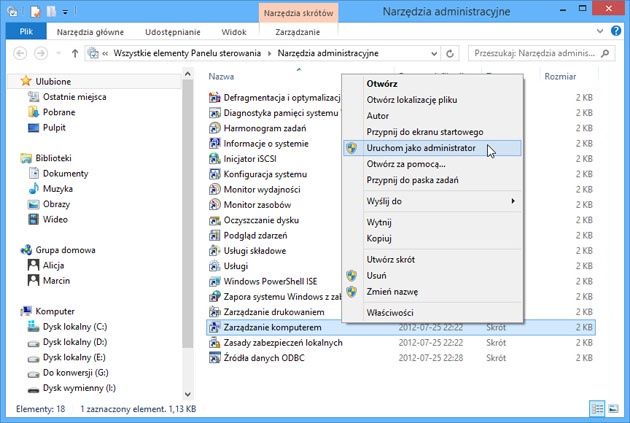The width and height of the screenshot is (630, 423).
Task: Select Przypnij do paska zadań
Action: (x=432, y=180)
